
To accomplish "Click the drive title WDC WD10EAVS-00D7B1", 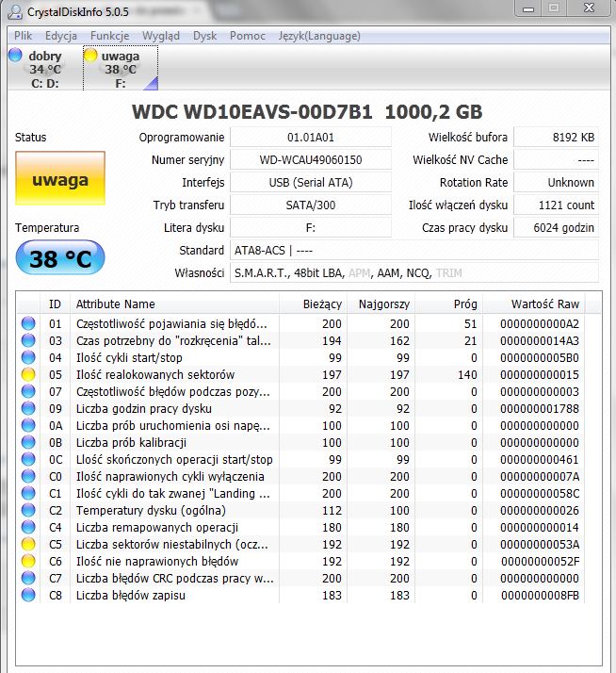I will click(x=251, y=112).
